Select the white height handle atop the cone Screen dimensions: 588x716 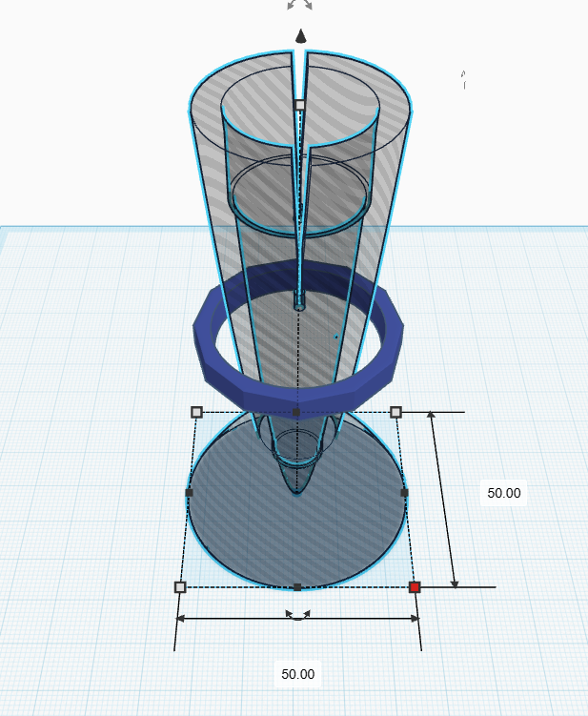click(299, 105)
